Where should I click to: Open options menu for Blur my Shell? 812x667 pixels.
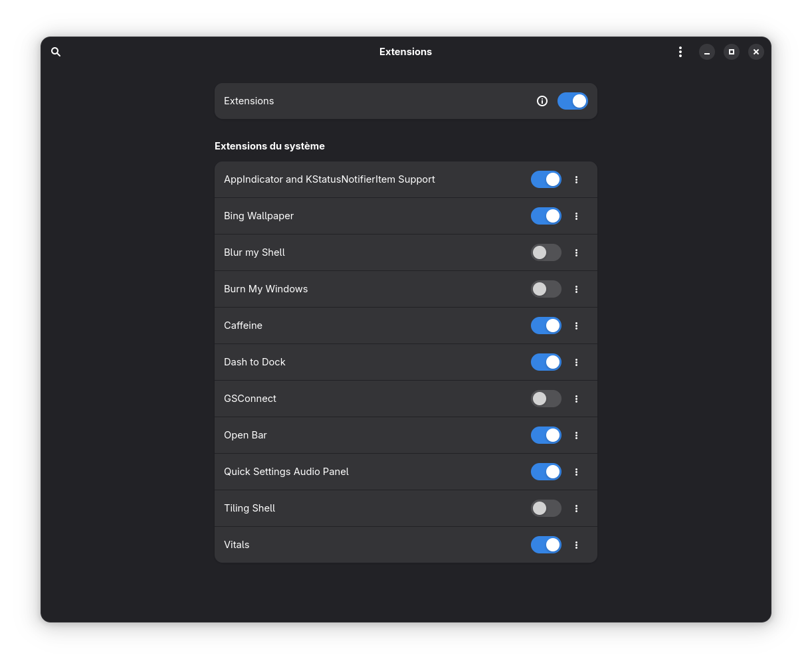coord(577,252)
